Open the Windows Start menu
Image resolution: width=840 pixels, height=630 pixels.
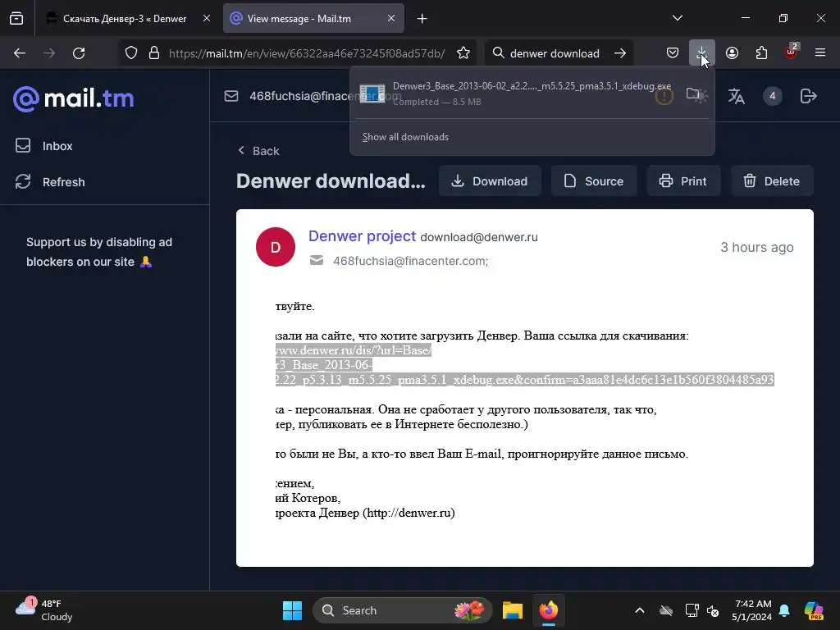(x=292, y=610)
